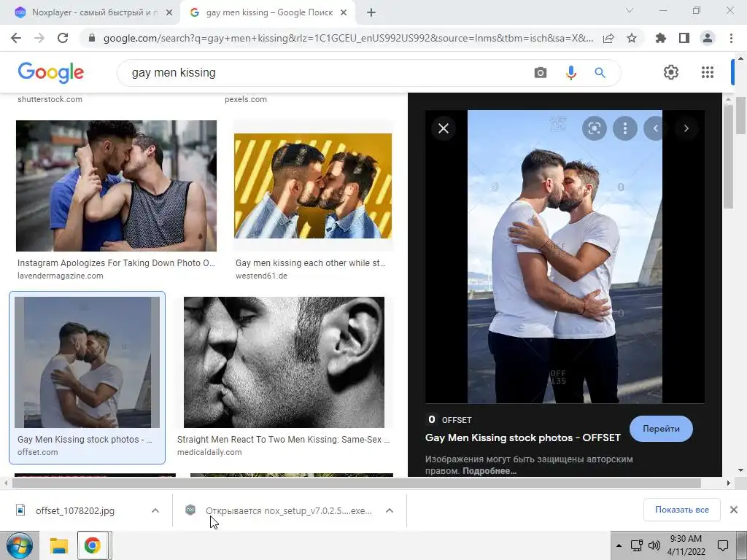The width and height of the screenshot is (747, 560).
Task: View the large preview image
Action: [565, 257]
